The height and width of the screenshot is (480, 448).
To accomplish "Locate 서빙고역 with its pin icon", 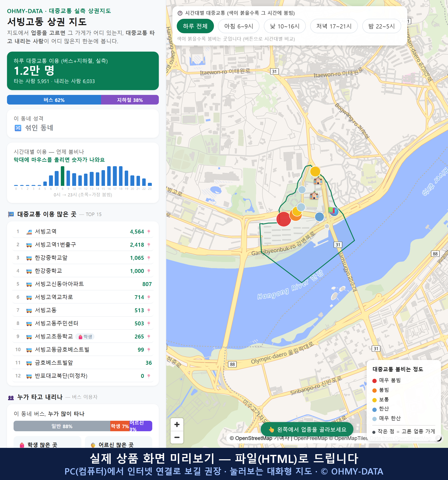I will point(149,232).
